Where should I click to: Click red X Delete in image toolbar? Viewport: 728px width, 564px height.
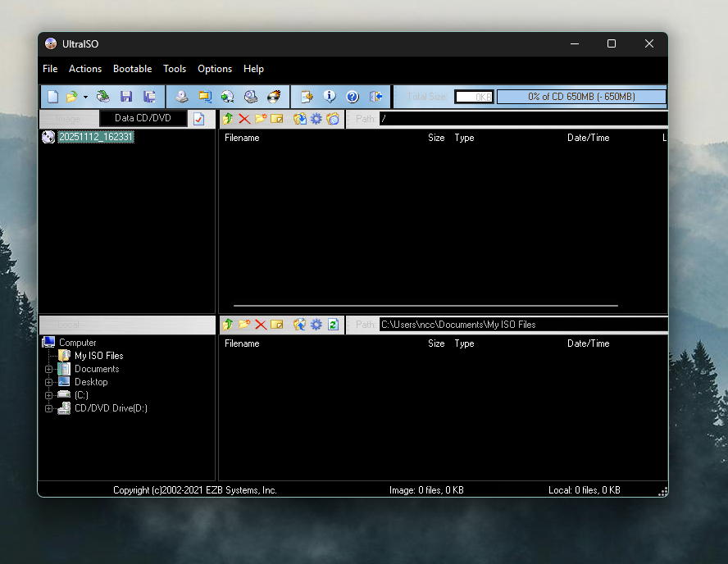pyautogui.click(x=244, y=119)
